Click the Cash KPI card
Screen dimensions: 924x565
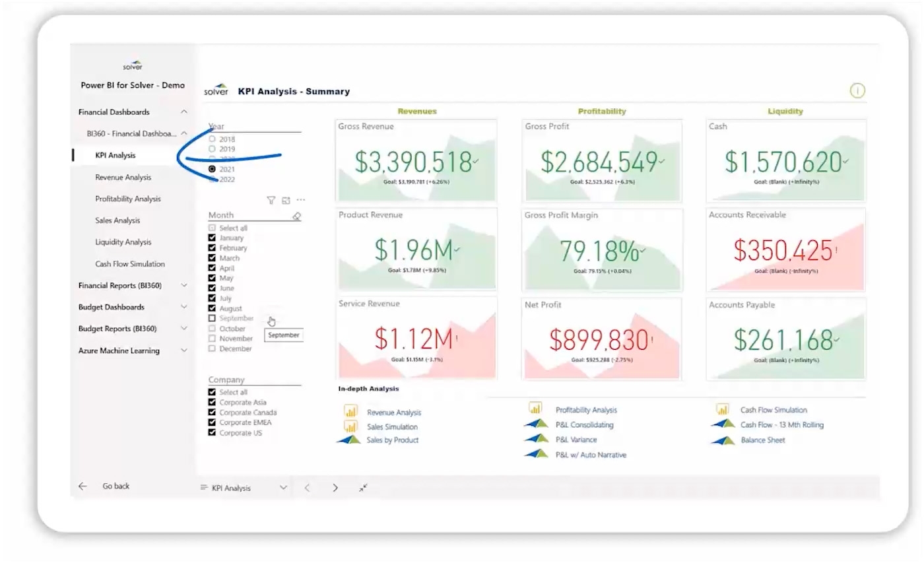point(785,160)
